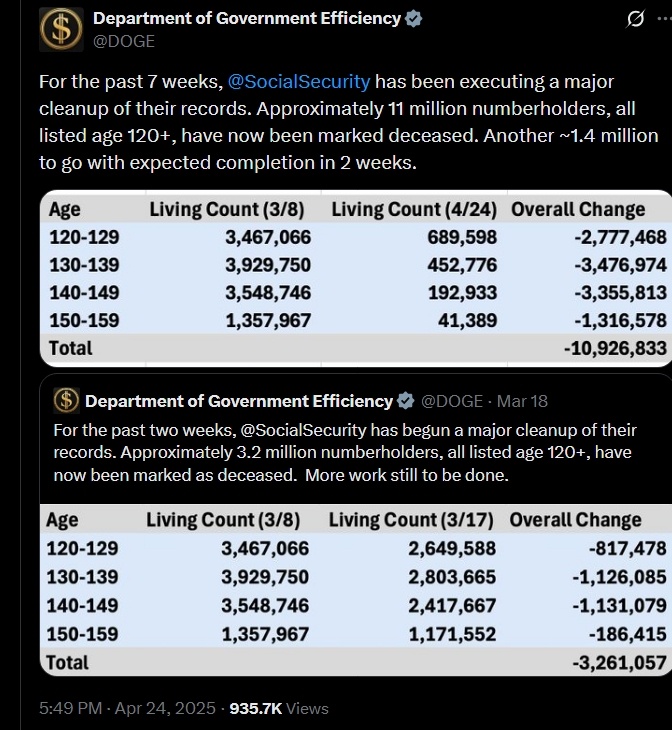Click the -3,261,057 total in second table
Screen dimensions: 672x730
pos(619,662)
